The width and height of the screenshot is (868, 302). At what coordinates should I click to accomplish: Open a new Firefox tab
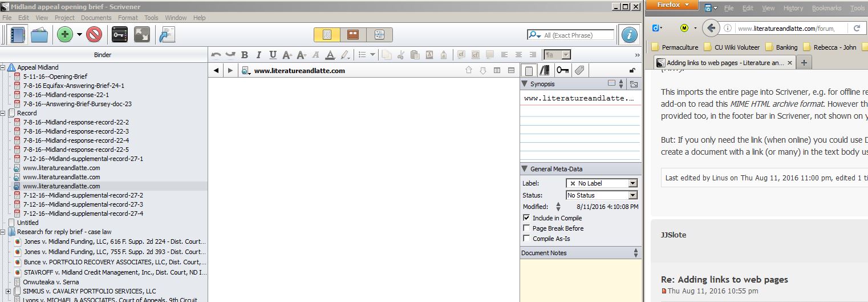[x=804, y=63]
